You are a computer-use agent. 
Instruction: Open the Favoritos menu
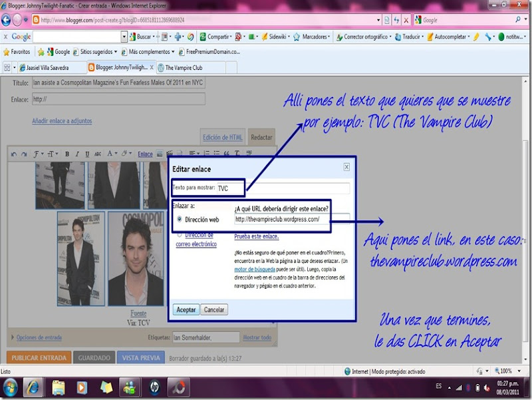coord(17,52)
